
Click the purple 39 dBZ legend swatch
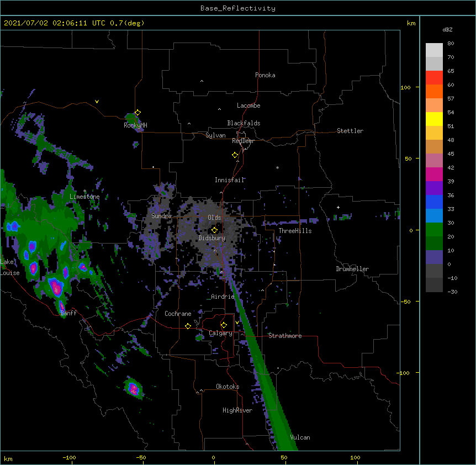[x=434, y=188]
